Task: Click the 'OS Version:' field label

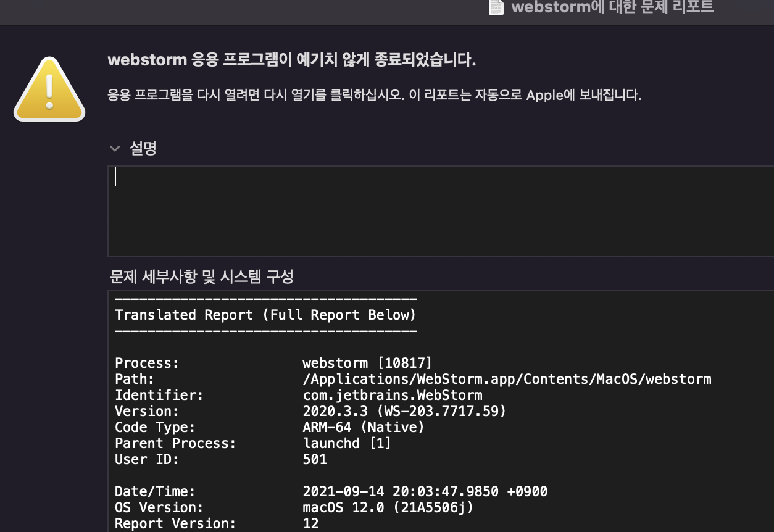Action: click(x=159, y=507)
